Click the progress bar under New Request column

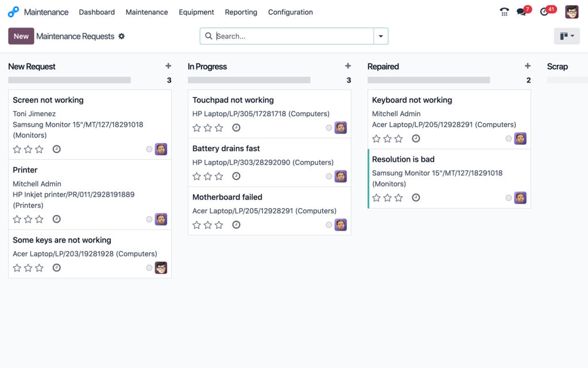69,79
